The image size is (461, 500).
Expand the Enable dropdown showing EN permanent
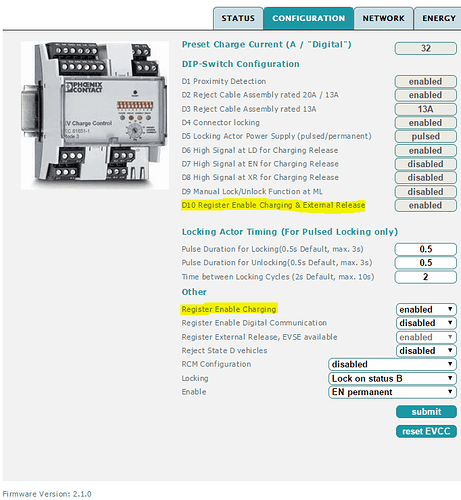(392, 392)
